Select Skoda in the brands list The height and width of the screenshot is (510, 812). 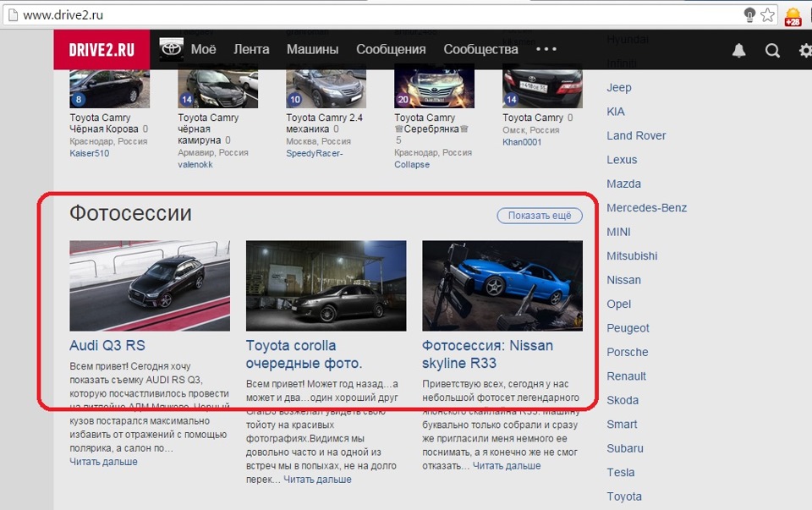[623, 400]
